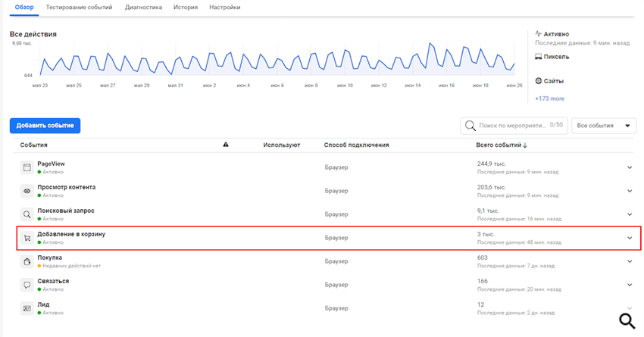644x337 pixels.
Task: Open the Все события filter dropdown
Action: click(x=604, y=126)
